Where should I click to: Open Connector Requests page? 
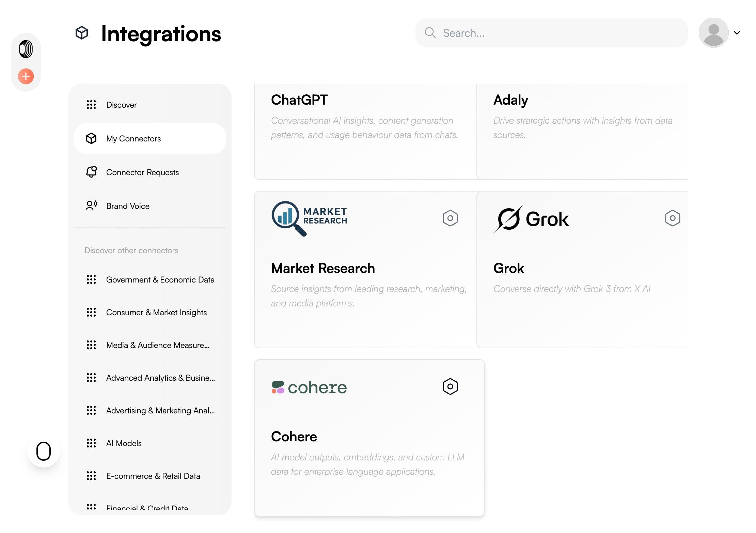pyautogui.click(x=142, y=172)
